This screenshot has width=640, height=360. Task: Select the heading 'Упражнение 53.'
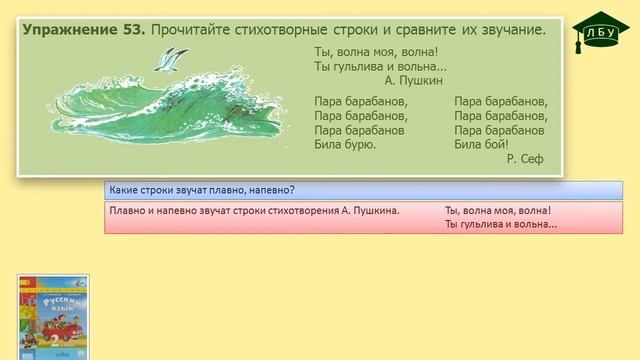pos(84,30)
